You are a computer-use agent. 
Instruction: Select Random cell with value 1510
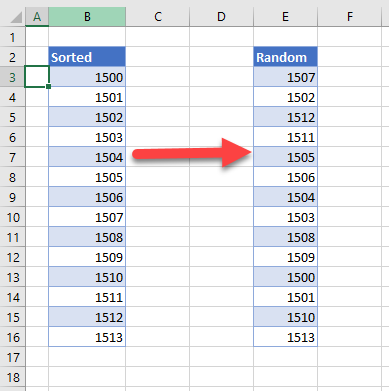285,317
